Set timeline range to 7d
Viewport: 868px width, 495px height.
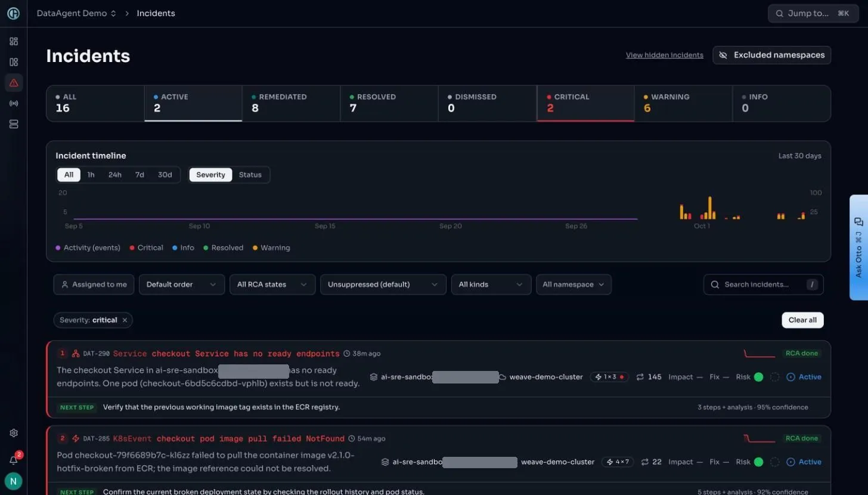pos(139,175)
